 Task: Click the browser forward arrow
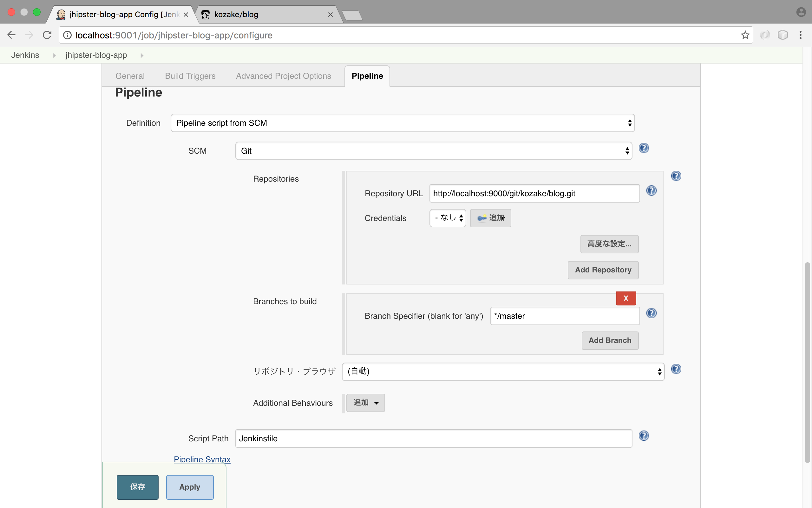29,35
